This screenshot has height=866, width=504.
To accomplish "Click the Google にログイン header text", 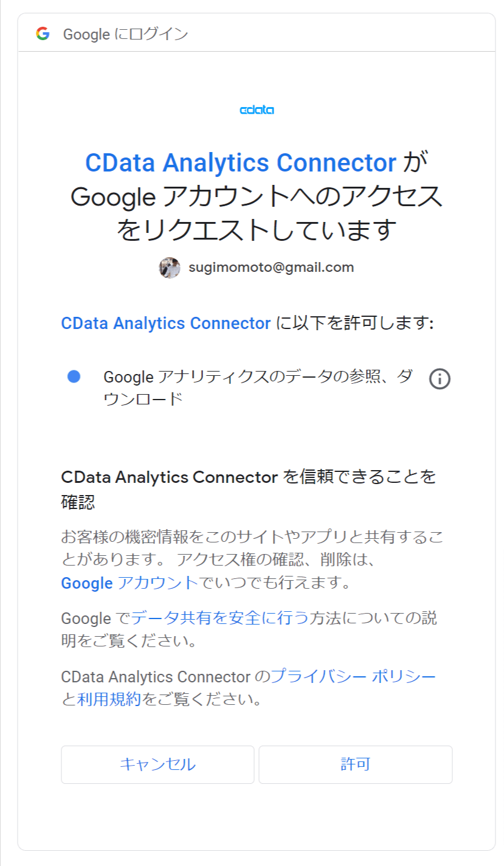I will (x=126, y=34).
